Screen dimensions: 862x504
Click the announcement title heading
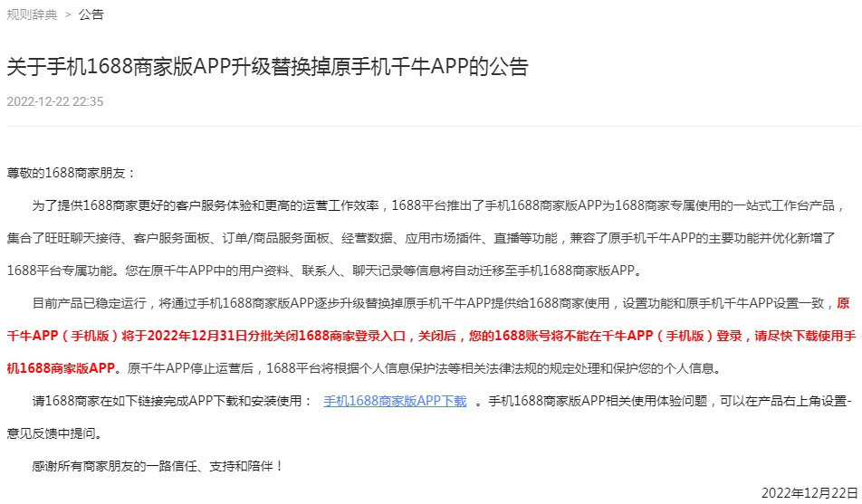click(268, 66)
